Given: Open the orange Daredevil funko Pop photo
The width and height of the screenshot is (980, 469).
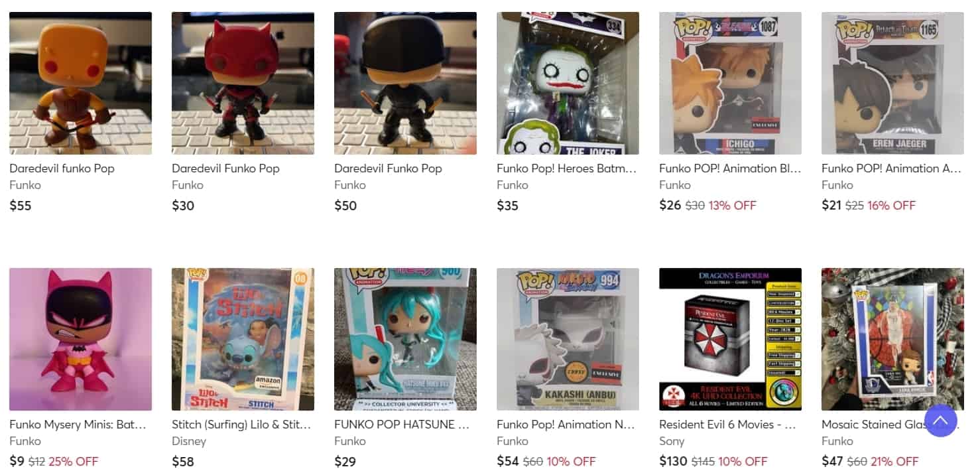Looking at the screenshot, I should (80, 83).
